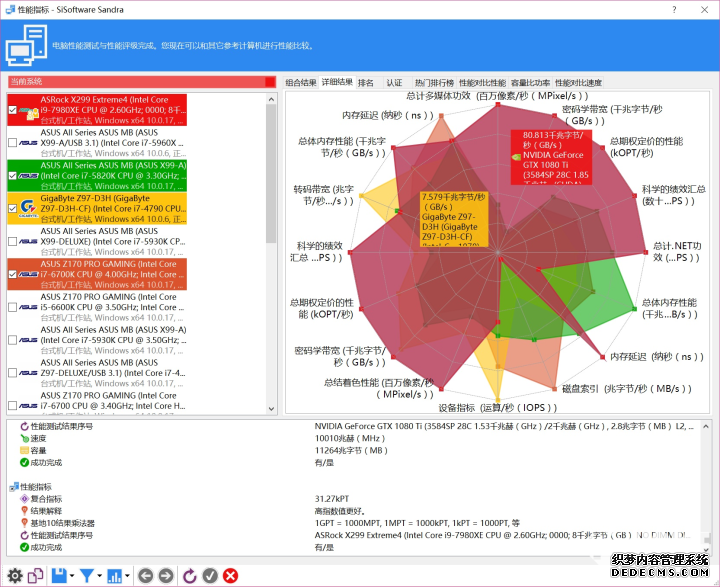Click the blue save floppy icon

[x=60, y=576]
